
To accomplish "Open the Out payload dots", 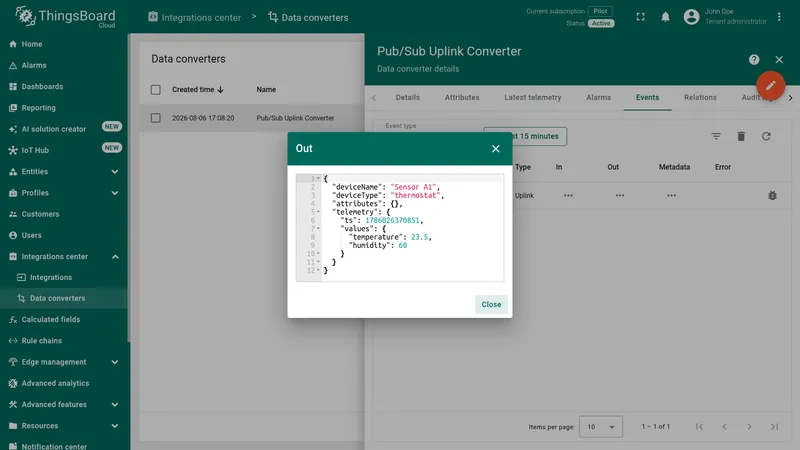I will click(x=619, y=195).
